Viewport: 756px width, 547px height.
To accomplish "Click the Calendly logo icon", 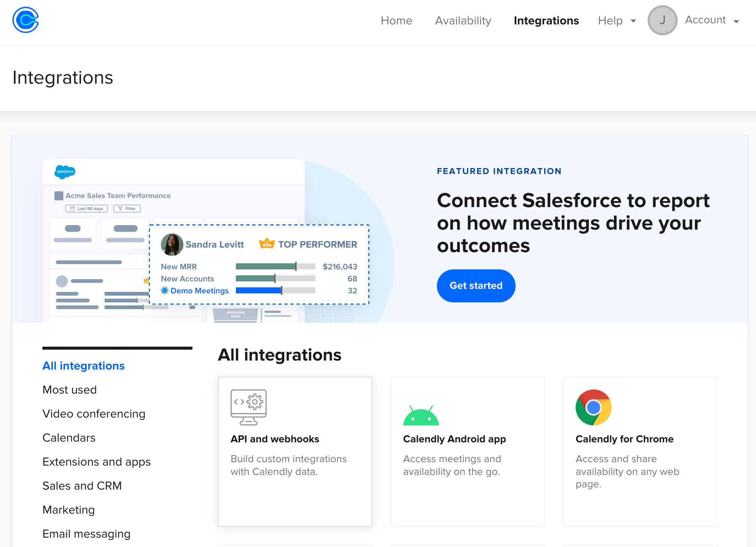I will 25,20.
